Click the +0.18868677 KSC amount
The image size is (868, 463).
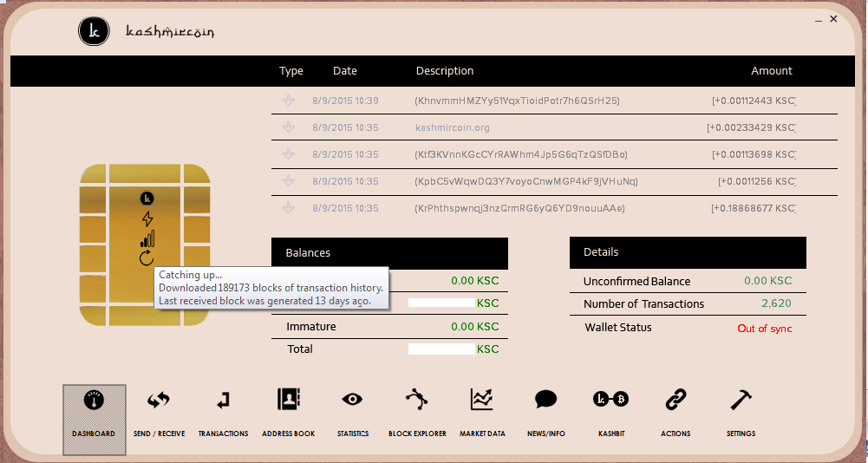click(x=754, y=208)
